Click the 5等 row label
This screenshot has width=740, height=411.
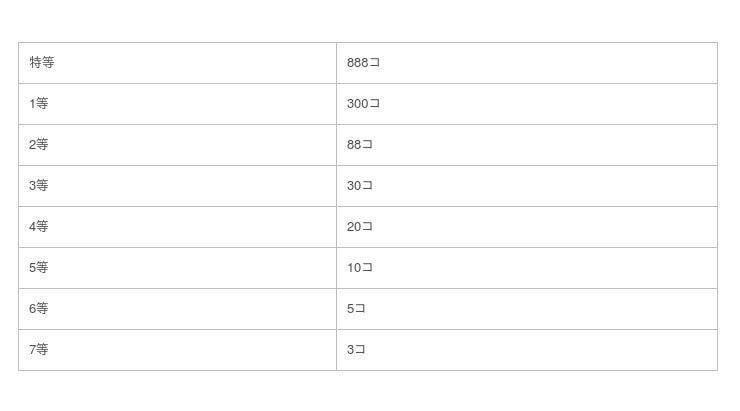point(39,268)
